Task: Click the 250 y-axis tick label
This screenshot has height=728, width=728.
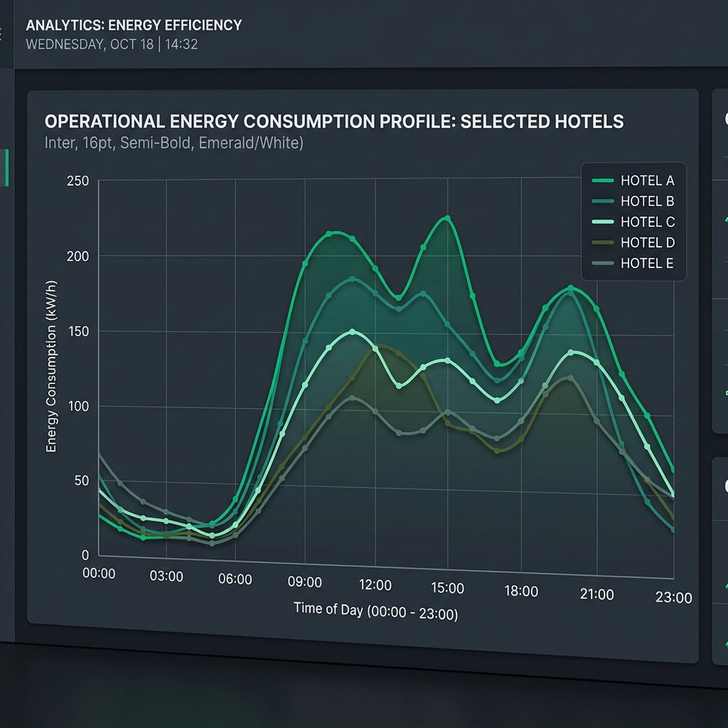Action: pyautogui.click(x=78, y=181)
